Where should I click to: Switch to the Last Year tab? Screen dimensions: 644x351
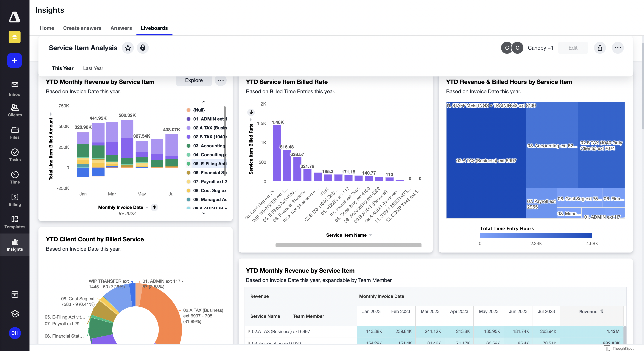pyautogui.click(x=93, y=68)
